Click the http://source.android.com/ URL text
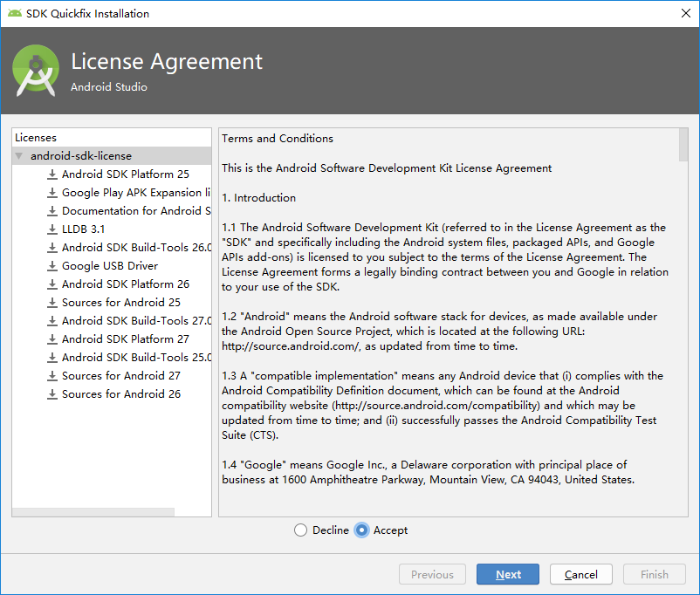The width and height of the screenshot is (700, 595). click(x=291, y=346)
